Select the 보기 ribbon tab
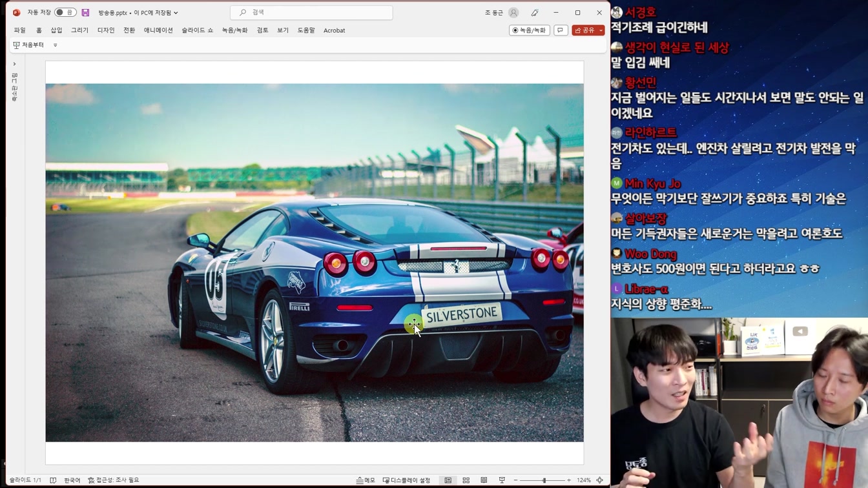This screenshot has width=868, height=488. point(283,30)
